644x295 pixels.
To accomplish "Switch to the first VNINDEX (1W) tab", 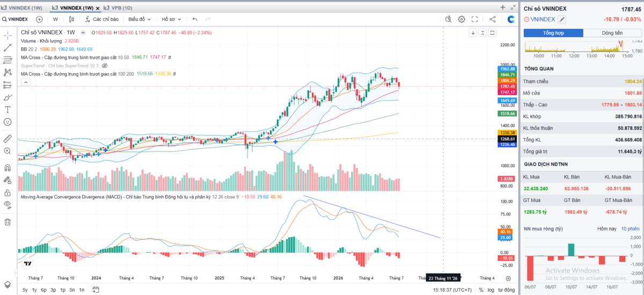I will [22, 8].
